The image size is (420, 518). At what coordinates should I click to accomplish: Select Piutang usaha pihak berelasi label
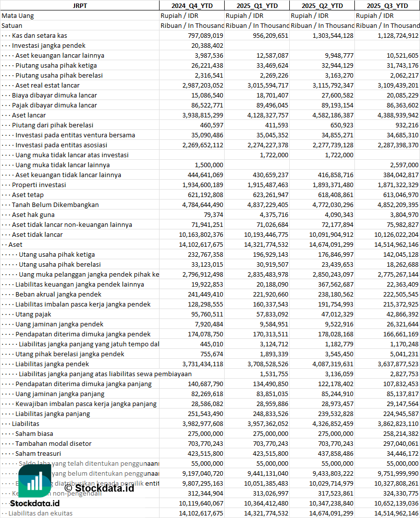[x=59, y=75]
